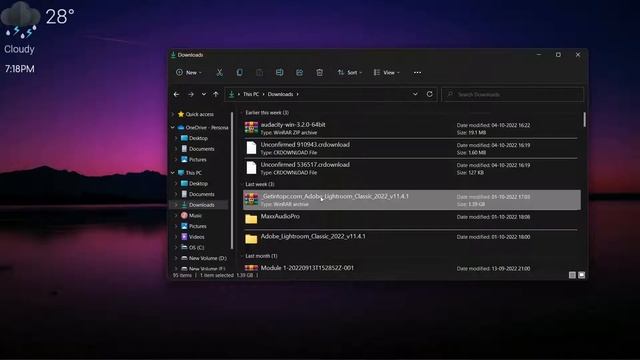Image resolution: width=640 pixels, height=360 pixels.
Task: Open the Sort dropdown
Action: pyautogui.click(x=350, y=72)
